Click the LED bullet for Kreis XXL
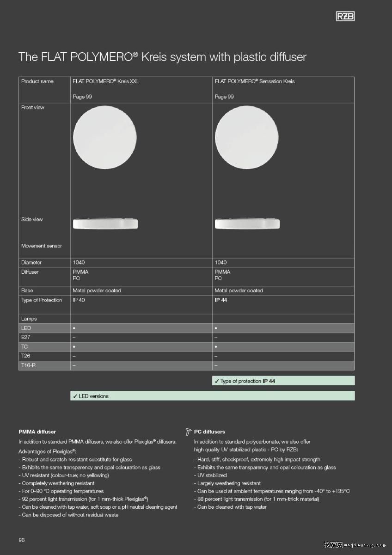Image resolution: width=392 pixels, height=555 pixels. [x=74, y=328]
